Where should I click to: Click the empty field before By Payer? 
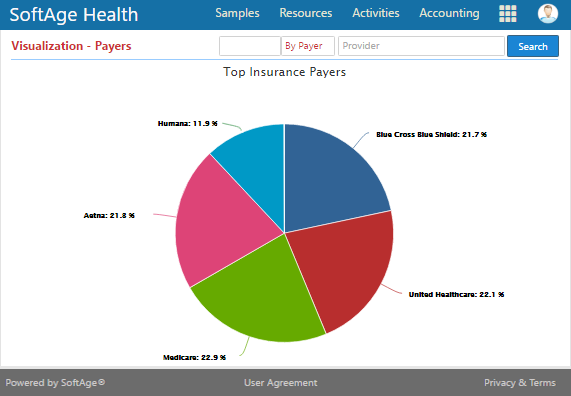click(250, 46)
